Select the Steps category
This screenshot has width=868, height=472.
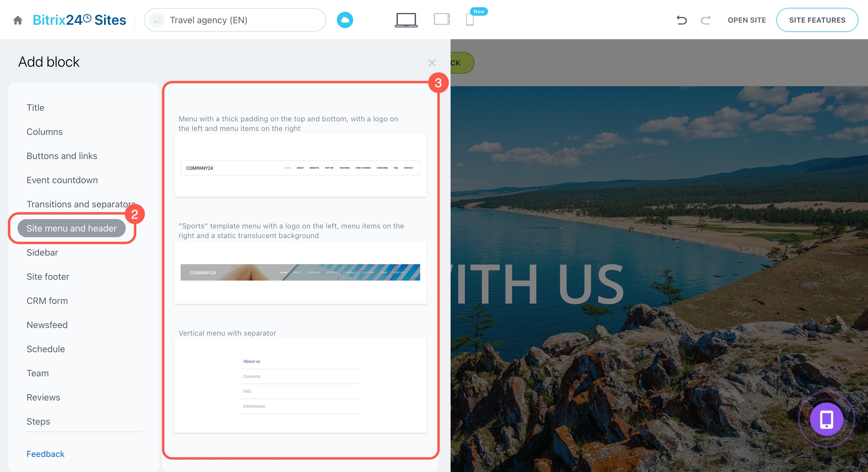(x=38, y=421)
